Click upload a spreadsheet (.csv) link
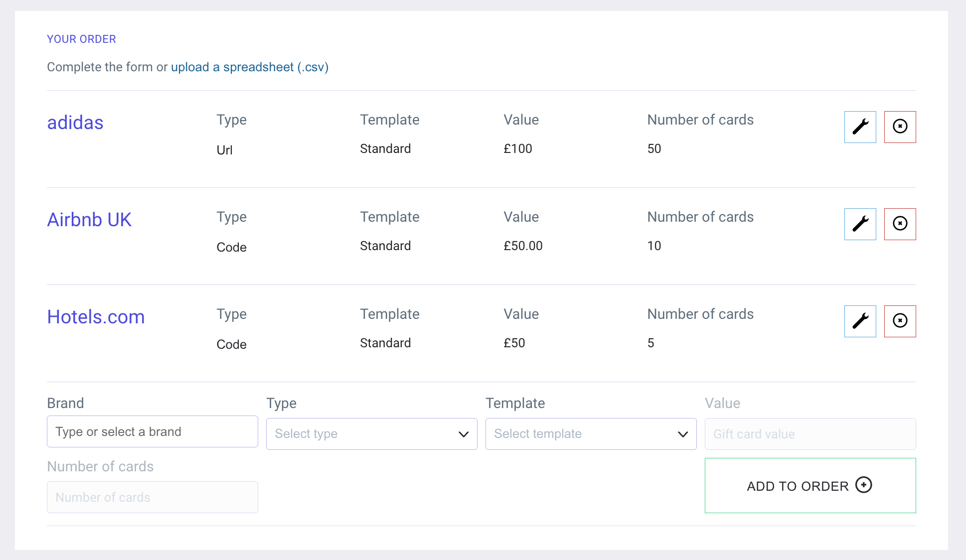The width and height of the screenshot is (966, 560). pos(249,67)
